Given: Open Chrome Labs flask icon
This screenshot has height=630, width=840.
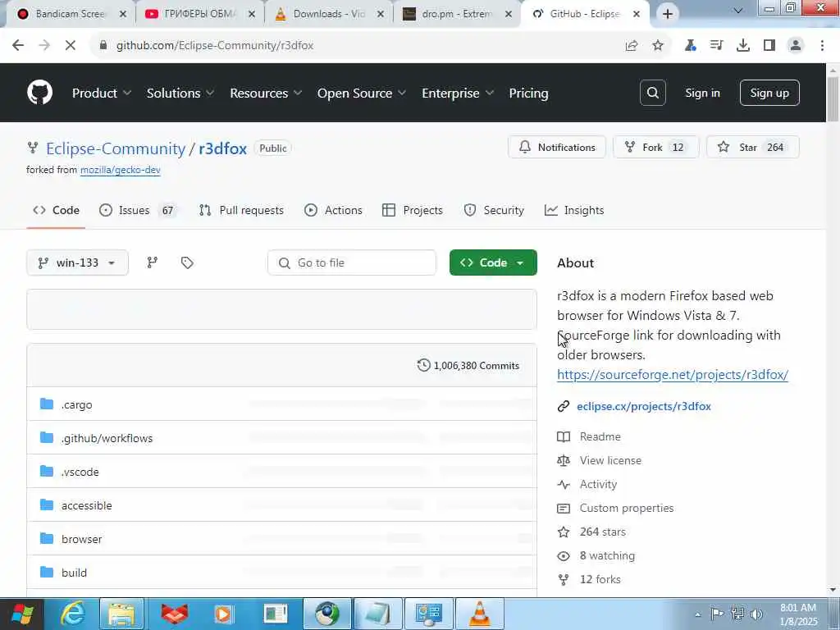Looking at the screenshot, I should tap(690, 46).
